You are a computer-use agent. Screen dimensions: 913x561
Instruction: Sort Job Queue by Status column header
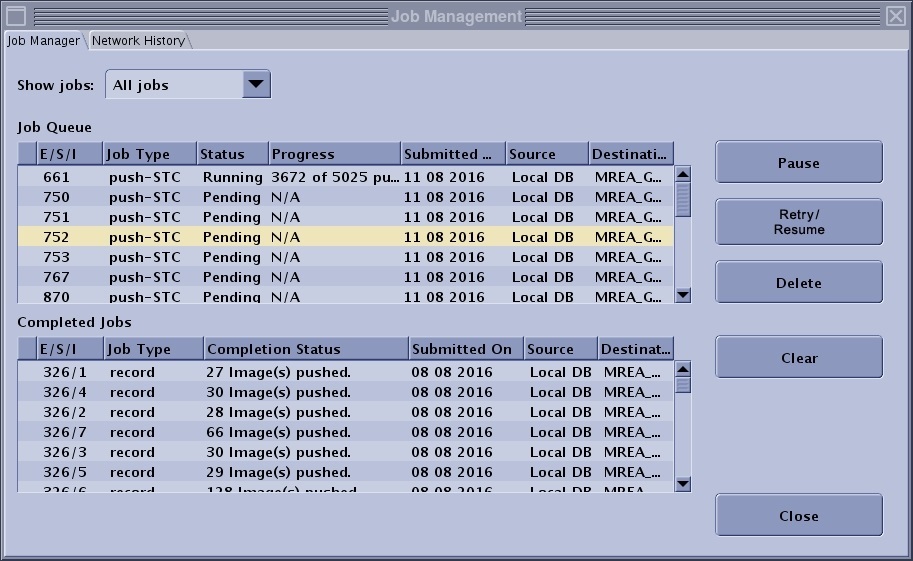tap(232, 154)
